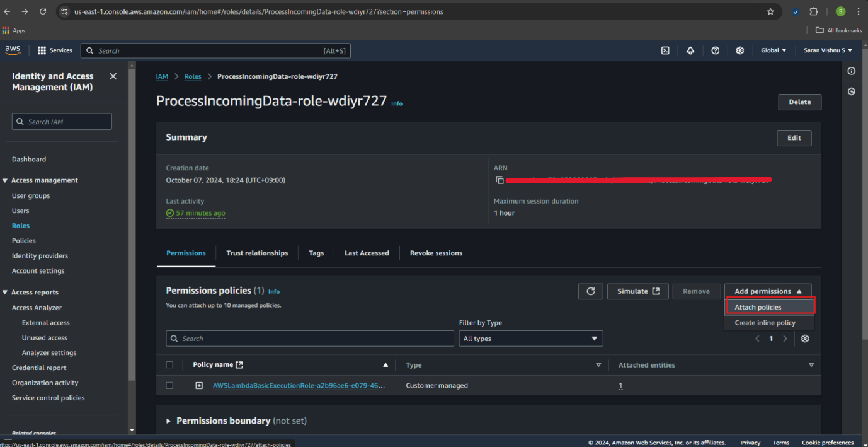The image size is (868, 447).
Task: Select Attach policies from the menu
Action: point(770,307)
